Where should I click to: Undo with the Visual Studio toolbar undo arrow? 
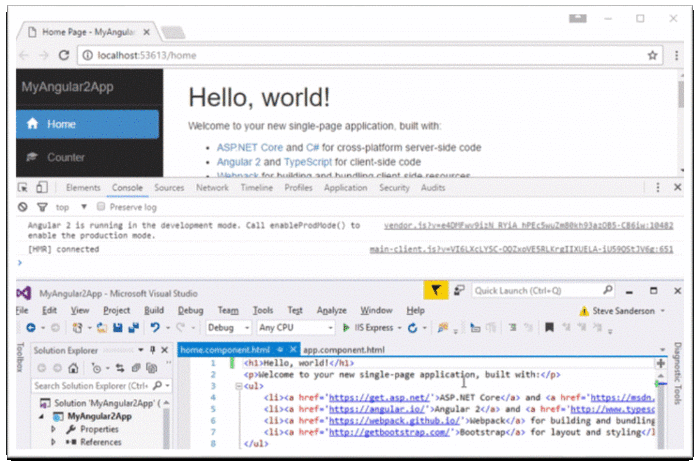(x=154, y=328)
